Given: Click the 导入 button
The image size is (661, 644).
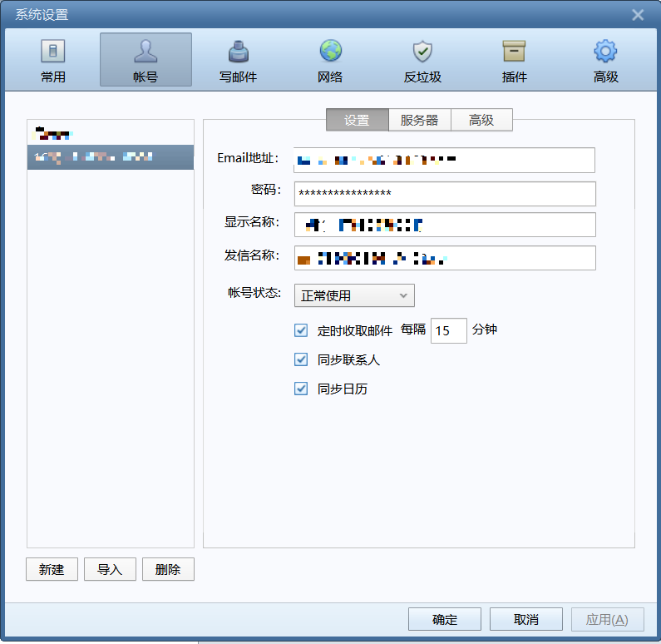Looking at the screenshot, I should (x=110, y=569).
